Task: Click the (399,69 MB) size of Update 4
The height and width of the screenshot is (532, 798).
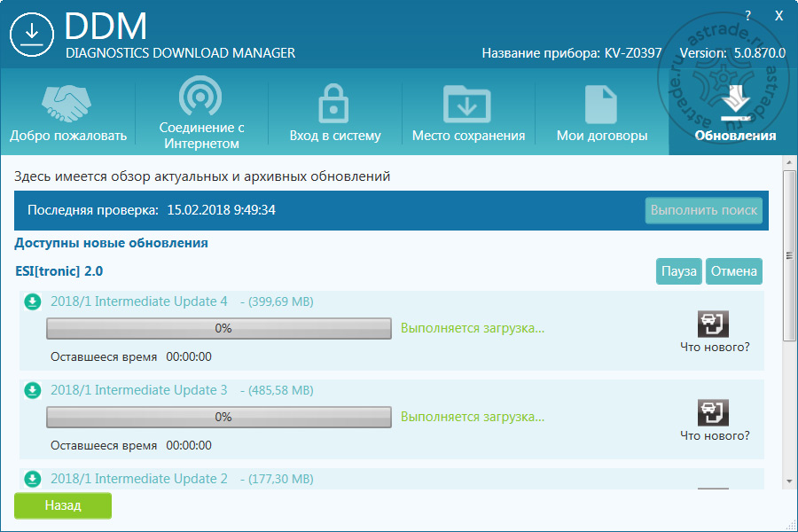Action: pyautogui.click(x=280, y=301)
